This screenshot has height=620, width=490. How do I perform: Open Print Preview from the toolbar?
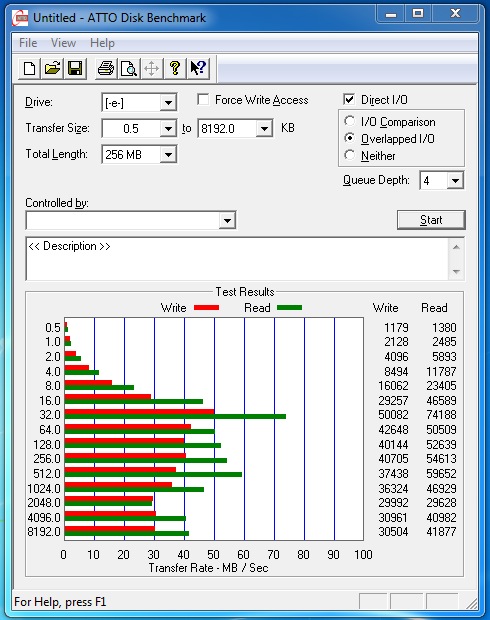tap(129, 68)
